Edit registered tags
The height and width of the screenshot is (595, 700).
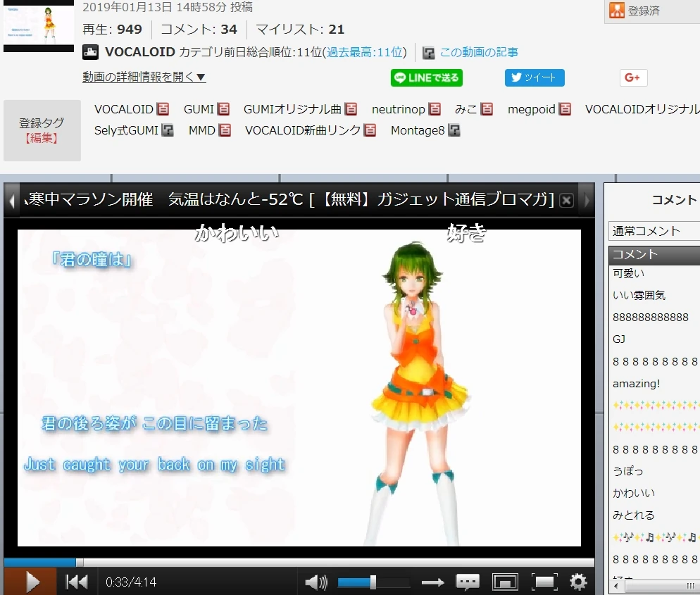coord(42,138)
